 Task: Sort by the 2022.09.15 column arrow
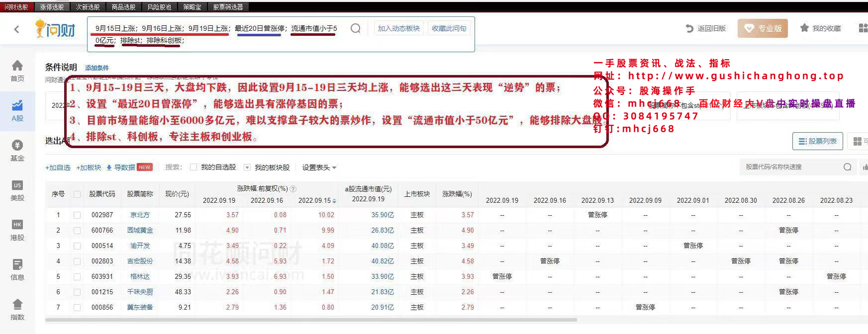[x=334, y=201]
